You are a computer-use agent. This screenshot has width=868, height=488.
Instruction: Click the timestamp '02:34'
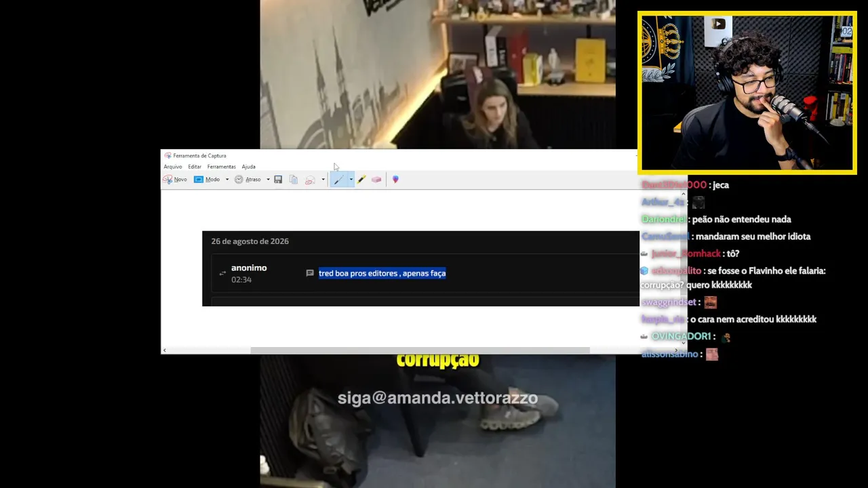pyautogui.click(x=241, y=279)
